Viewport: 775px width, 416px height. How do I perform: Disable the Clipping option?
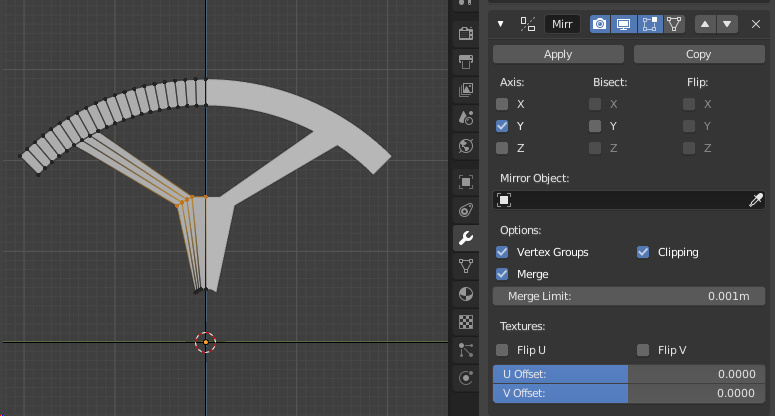point(643,252)
